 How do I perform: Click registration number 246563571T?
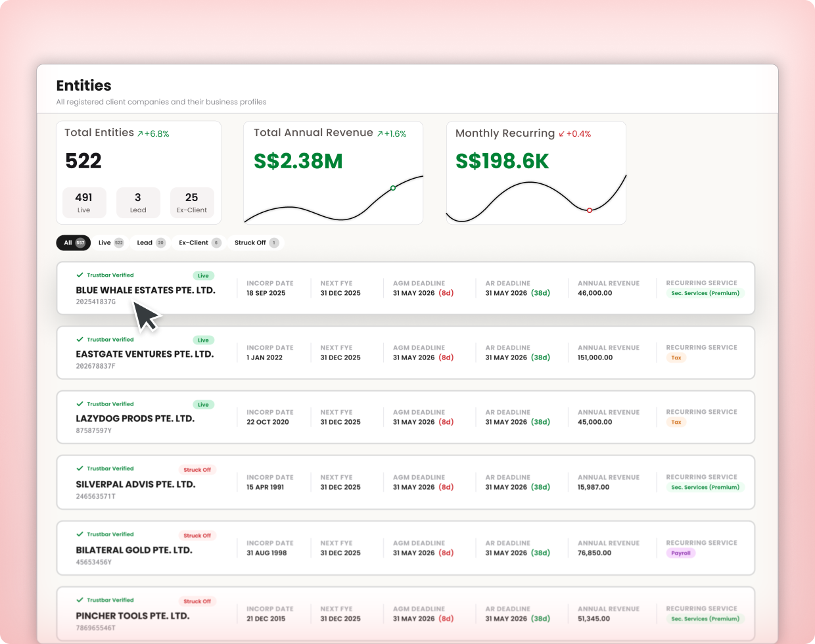(96, 496)
